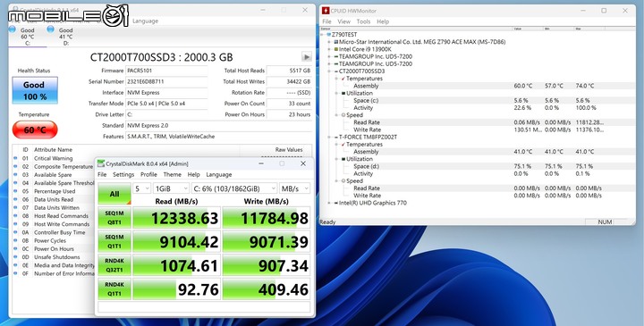The height and width of the screenshot is (326, 644).
Task: Expand the Micro-Star International MEG Z790 ACE MAX node
Action: click(329, 42)
